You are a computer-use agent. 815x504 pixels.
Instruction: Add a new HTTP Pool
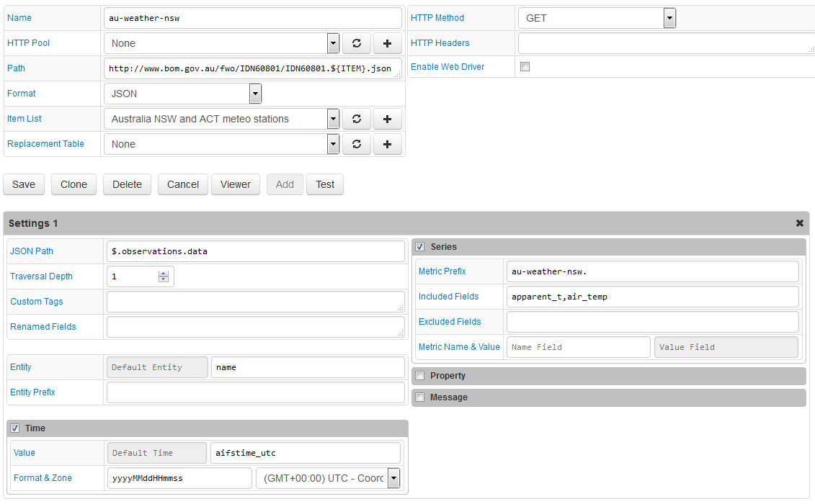pyautogui.click(x=387, y=43)
